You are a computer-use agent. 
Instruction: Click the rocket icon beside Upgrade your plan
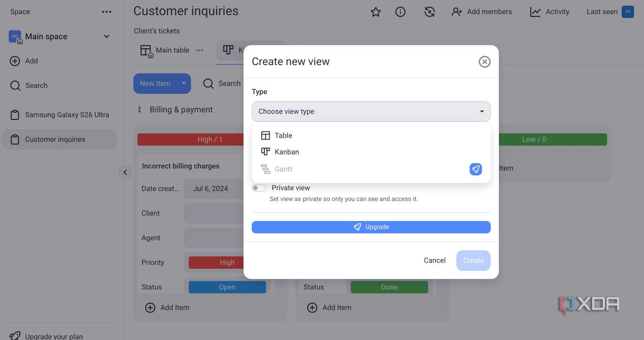15,336
